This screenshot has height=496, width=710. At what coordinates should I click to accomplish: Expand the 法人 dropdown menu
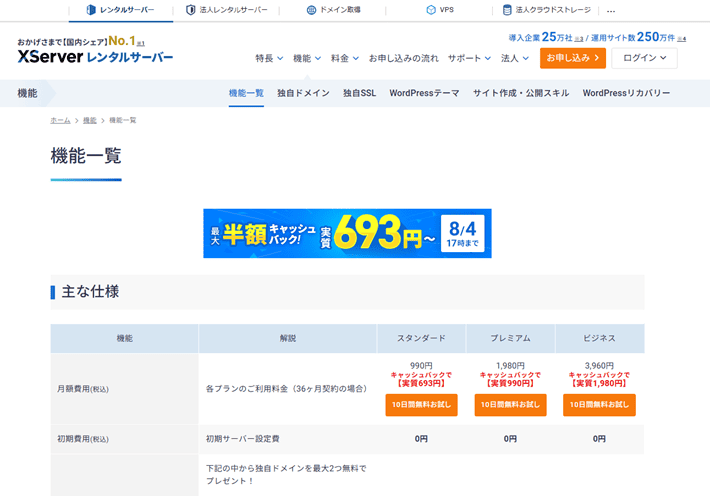click(515, 58)
